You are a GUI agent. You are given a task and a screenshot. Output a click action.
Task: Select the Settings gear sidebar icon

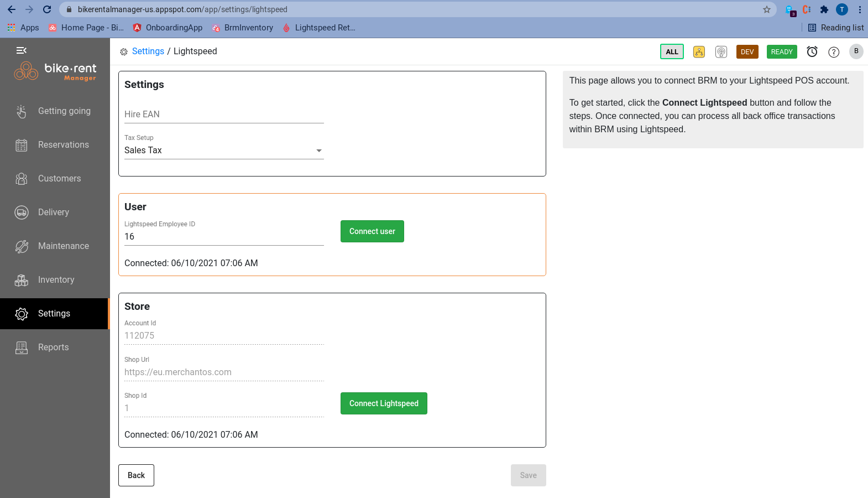pos(22,314)
